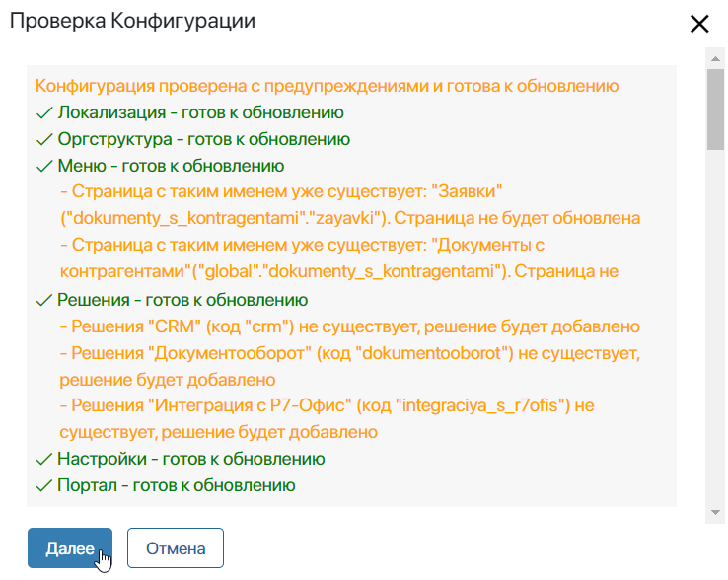
Task: Click the Заявки page warning message
Action: [350, 205]
